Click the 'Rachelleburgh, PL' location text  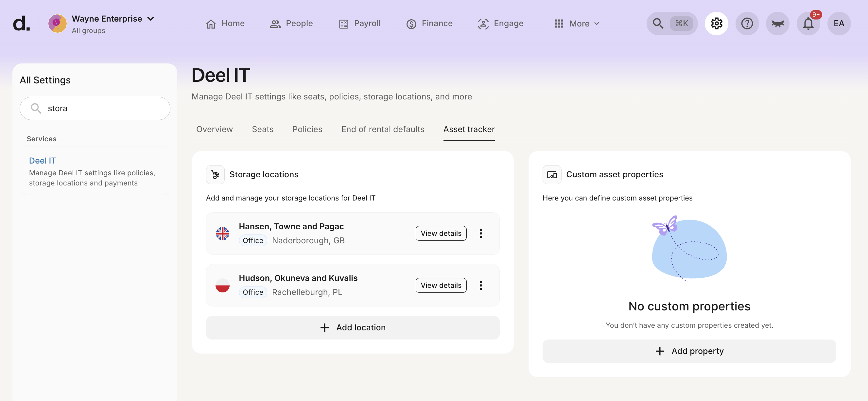click(x=307, y=292)
